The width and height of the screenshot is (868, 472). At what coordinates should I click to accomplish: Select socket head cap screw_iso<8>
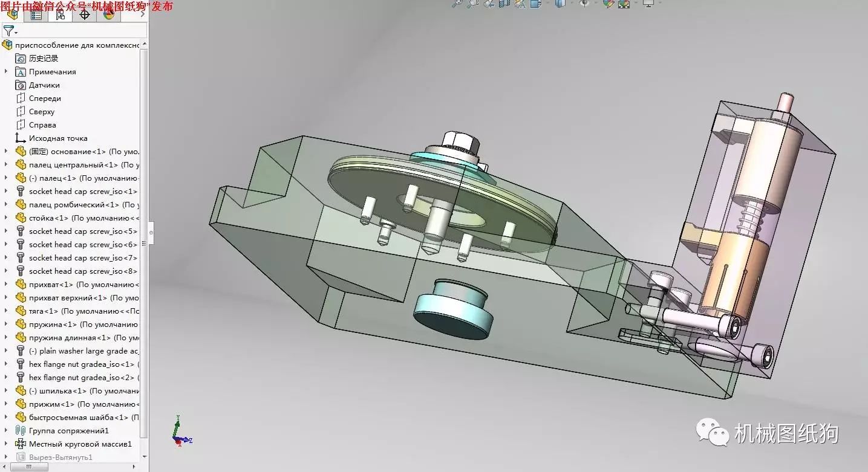(83, 271)
